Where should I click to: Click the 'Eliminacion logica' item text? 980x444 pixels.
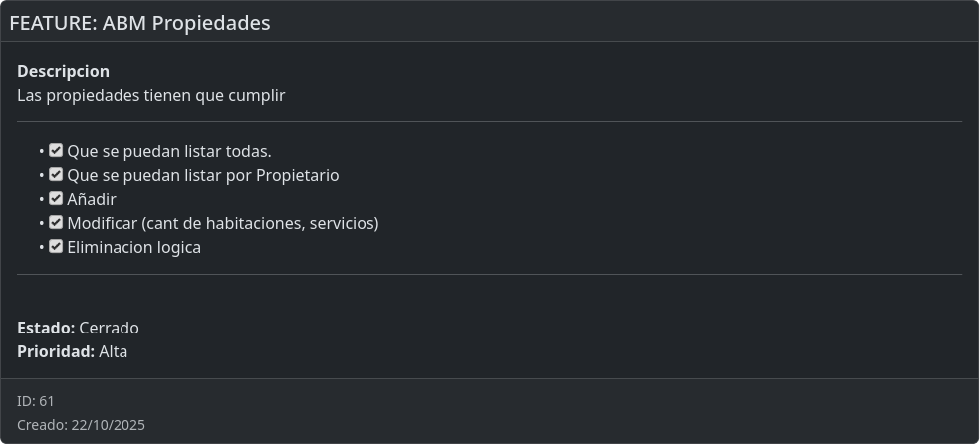point(134,248)
